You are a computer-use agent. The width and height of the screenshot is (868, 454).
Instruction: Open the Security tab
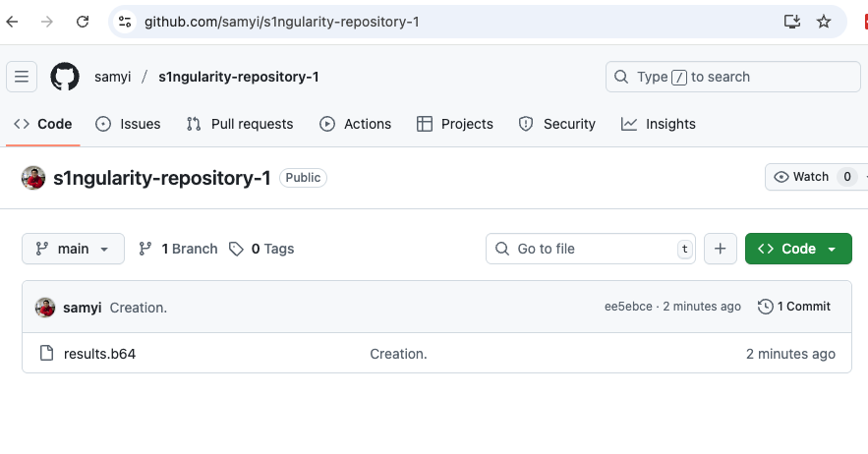point(557,124)
